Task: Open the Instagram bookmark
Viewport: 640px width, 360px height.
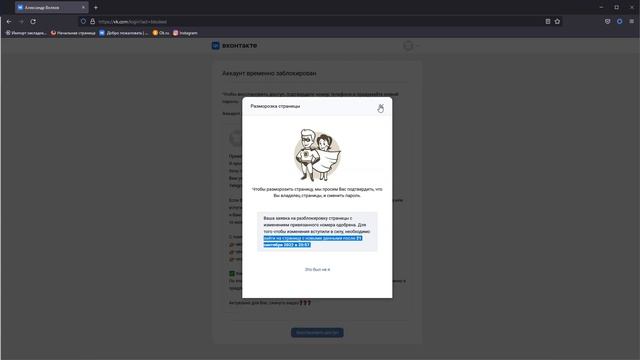Action: pos(185,33)
